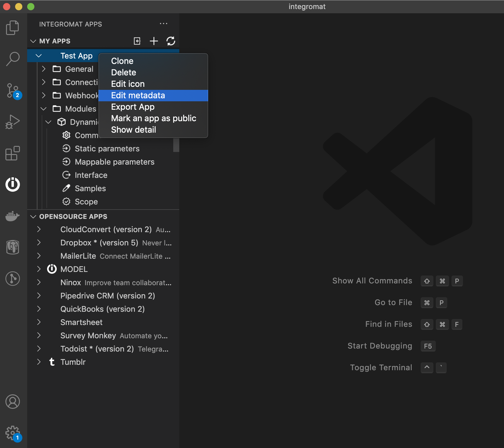Choose Mark an app as public
Image resolution: width=504 pixels, height=448 pixels.
tap(153, 118)
